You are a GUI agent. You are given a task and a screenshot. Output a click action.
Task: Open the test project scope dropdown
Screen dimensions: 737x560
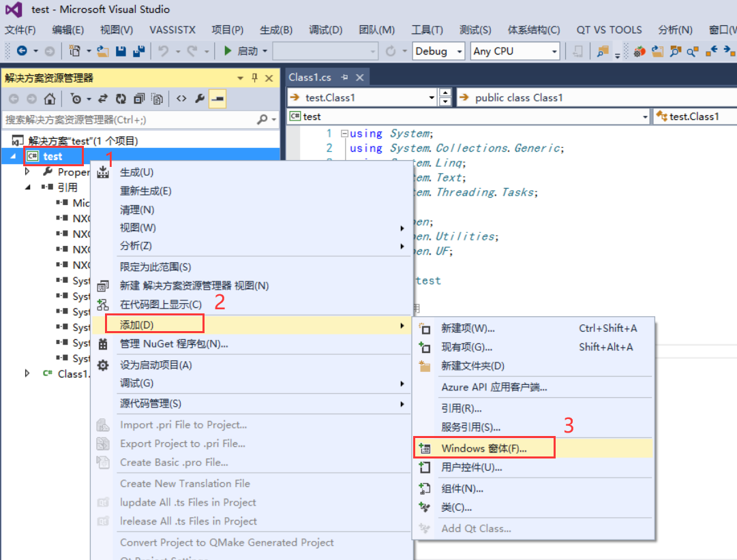(646, 116)
